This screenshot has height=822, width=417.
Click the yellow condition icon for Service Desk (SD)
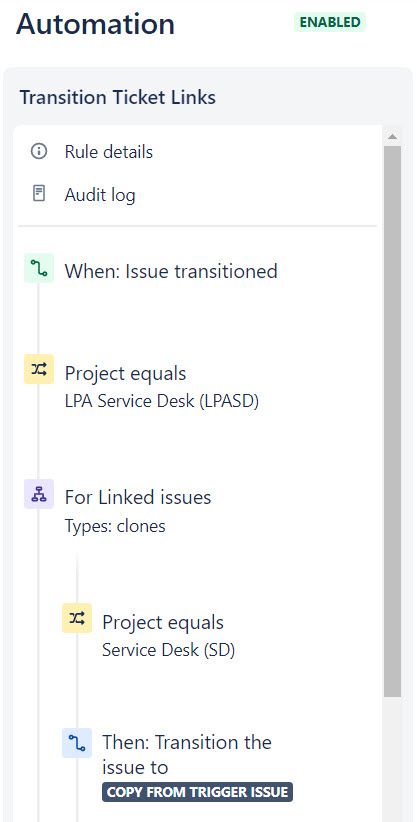(x=77, y=618)
